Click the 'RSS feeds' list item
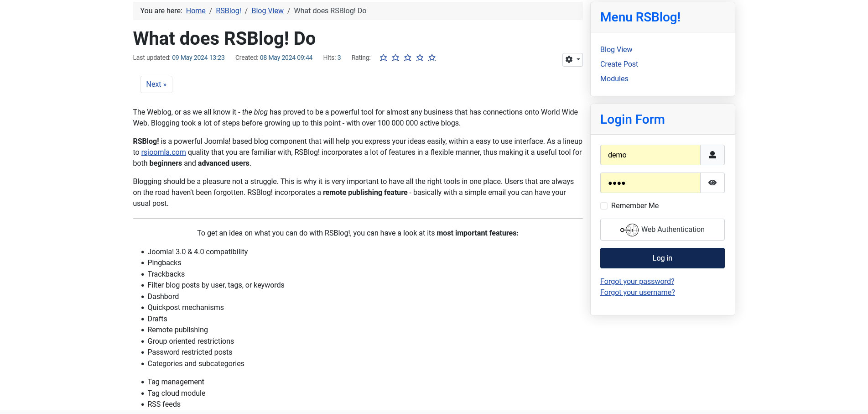Screen dimensions: 868x414 coord(164,404)
